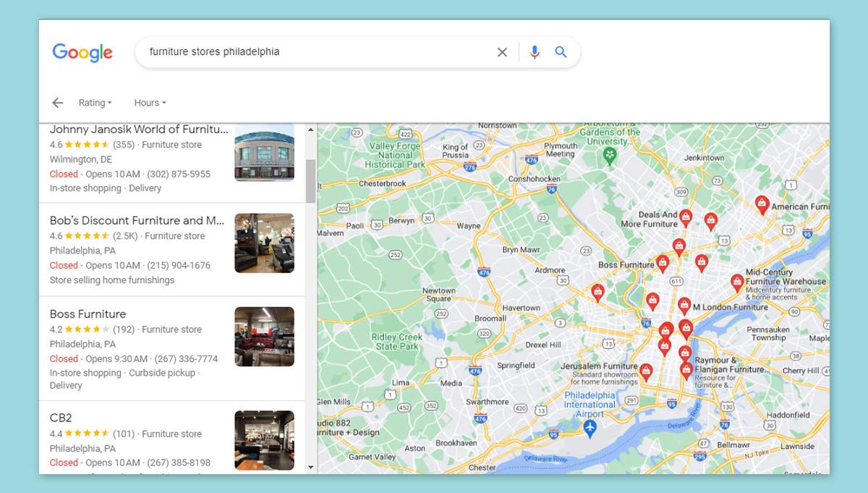Open Bob's Discount Furniture listing title
The width and height of the screenshot is (868, 493).
tap(137, 221)
